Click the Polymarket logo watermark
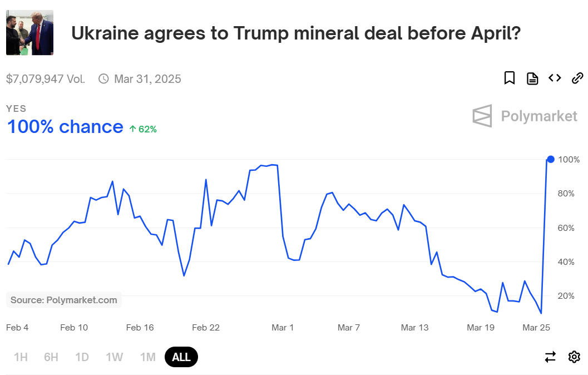Screen dimensions: 588x375 tap(525, 116)
